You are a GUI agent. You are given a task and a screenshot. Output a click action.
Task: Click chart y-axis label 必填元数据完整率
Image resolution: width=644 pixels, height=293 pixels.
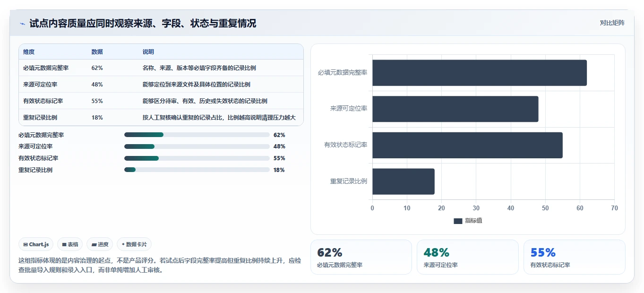point(343,73)
